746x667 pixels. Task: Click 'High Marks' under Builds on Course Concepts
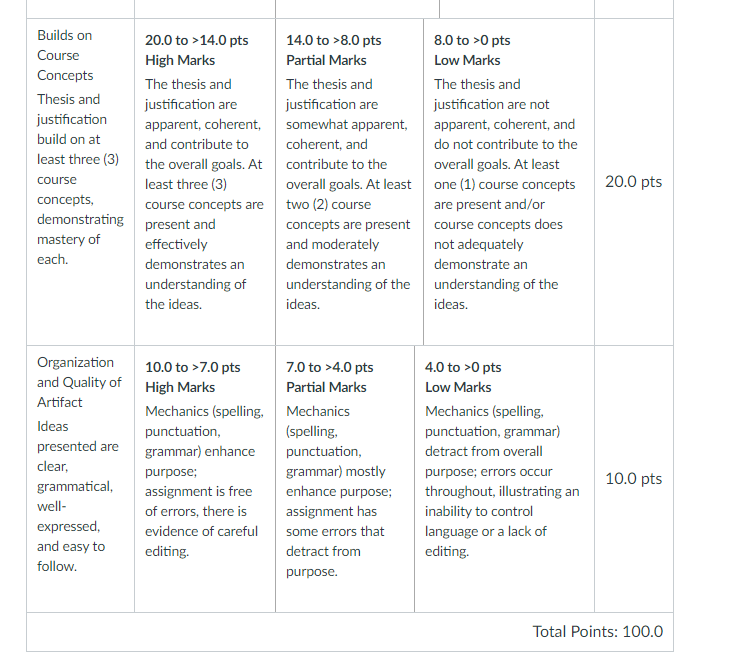(180, 60)
